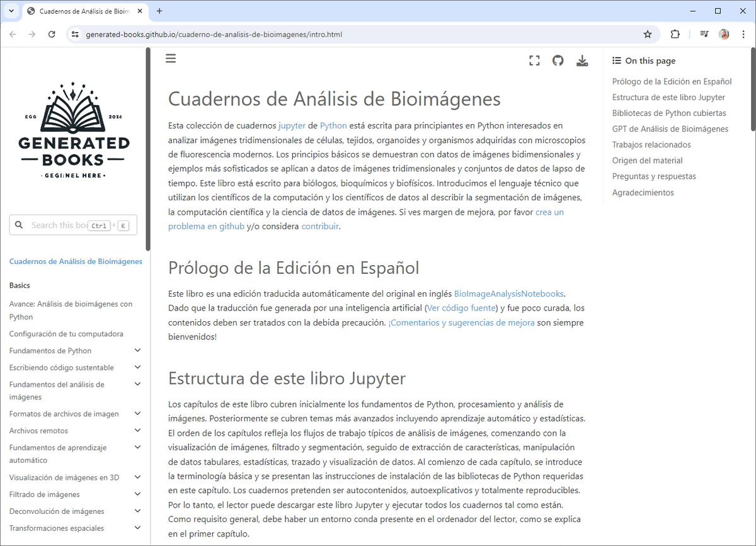This screenshot has width=756, height=546.
Task: Open Chrome's three-dot menu
Action: click(743, 34)
